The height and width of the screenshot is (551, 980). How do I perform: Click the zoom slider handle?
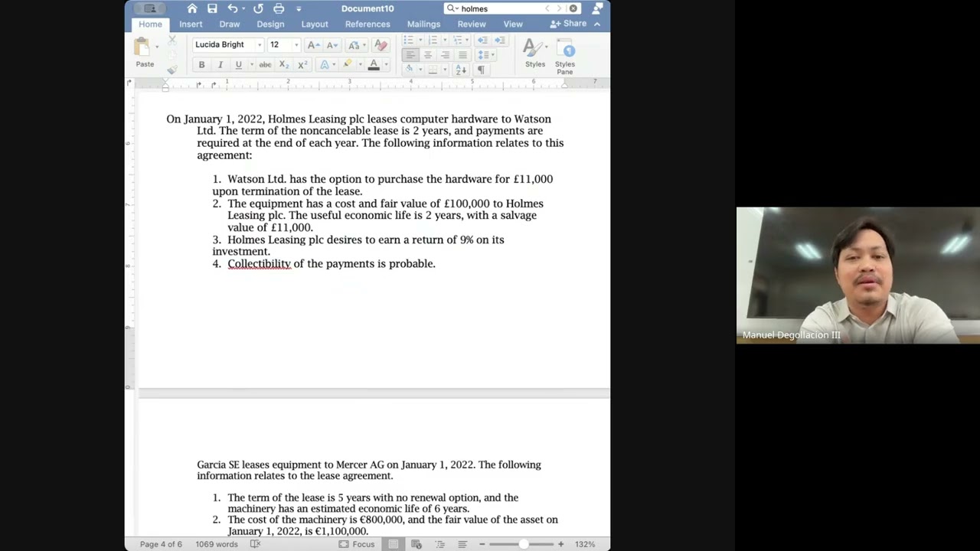(524, 544)
